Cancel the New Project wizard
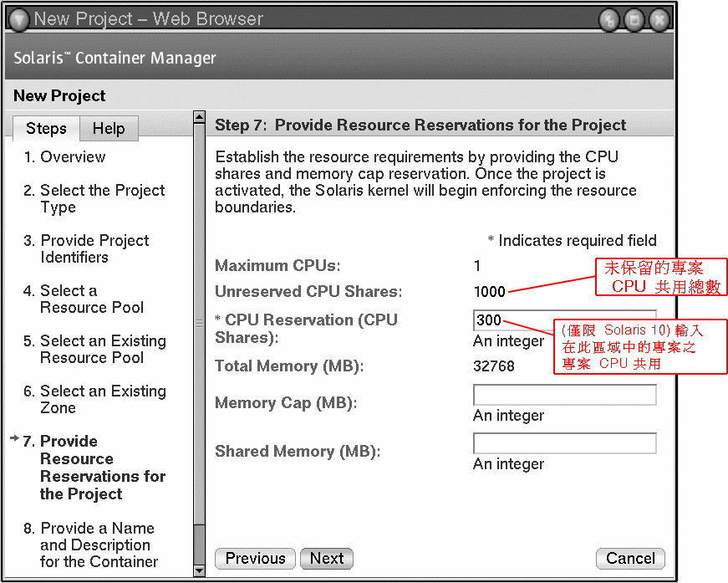 point(630,558)
